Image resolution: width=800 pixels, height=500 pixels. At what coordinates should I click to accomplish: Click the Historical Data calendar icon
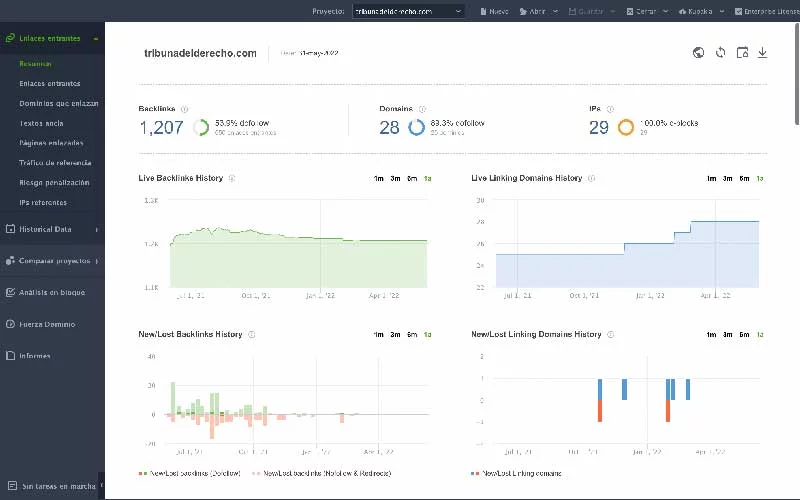coord(10,229)
